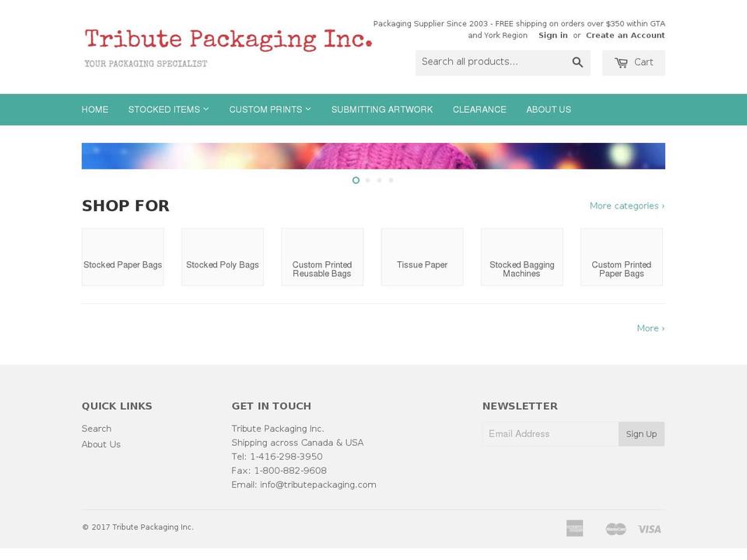The height and width of the screenshot is (560, 747).
Task: Select the first carousel indicator dot
Action: click(356, 180)
